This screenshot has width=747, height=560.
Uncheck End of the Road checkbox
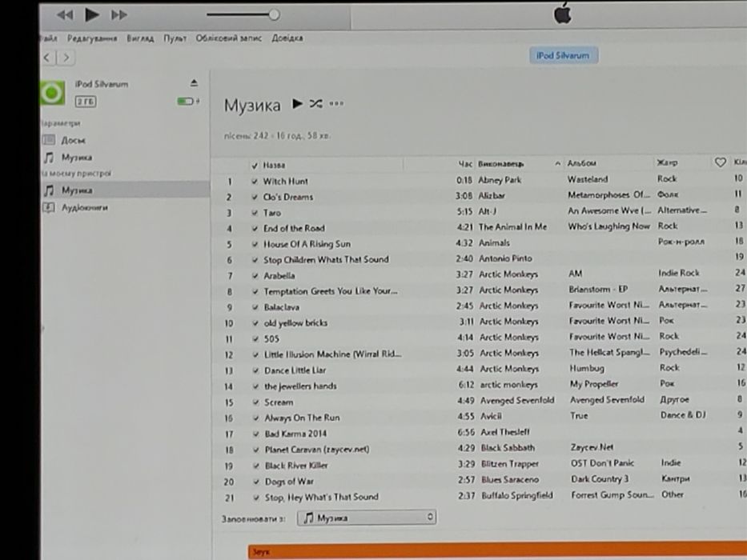tap(255, 229)
